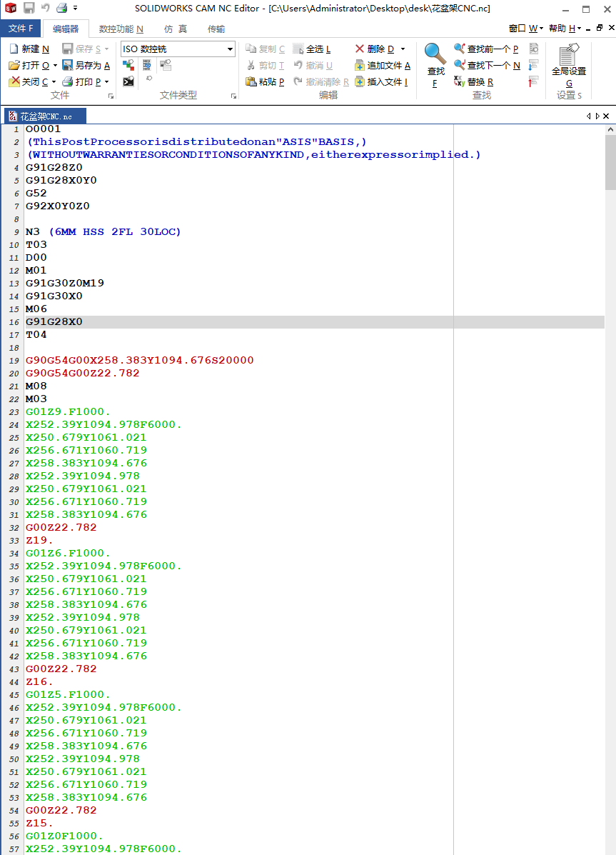616x855 pixels.
Task: Switch to the 传输 ribbon tab
Action: [x=216, y=29]
